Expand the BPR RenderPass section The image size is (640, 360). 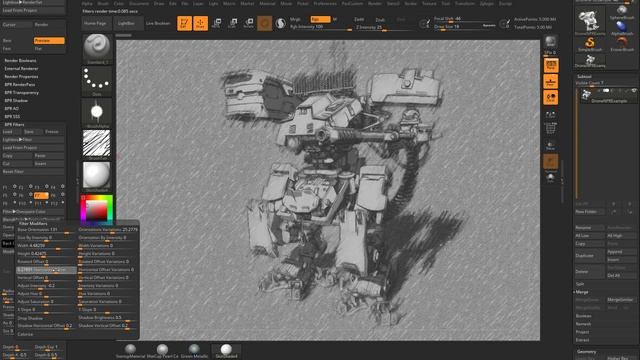20,84
